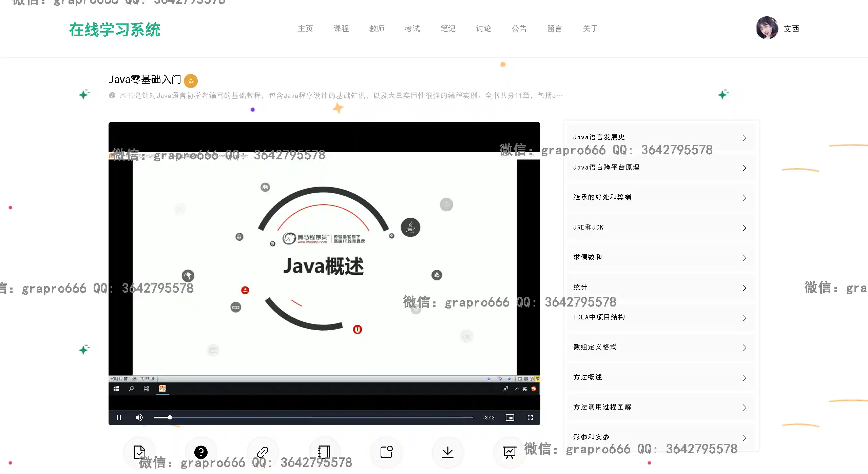Click the document checkmark icon
868x474 pixels.
coord(139,452)
